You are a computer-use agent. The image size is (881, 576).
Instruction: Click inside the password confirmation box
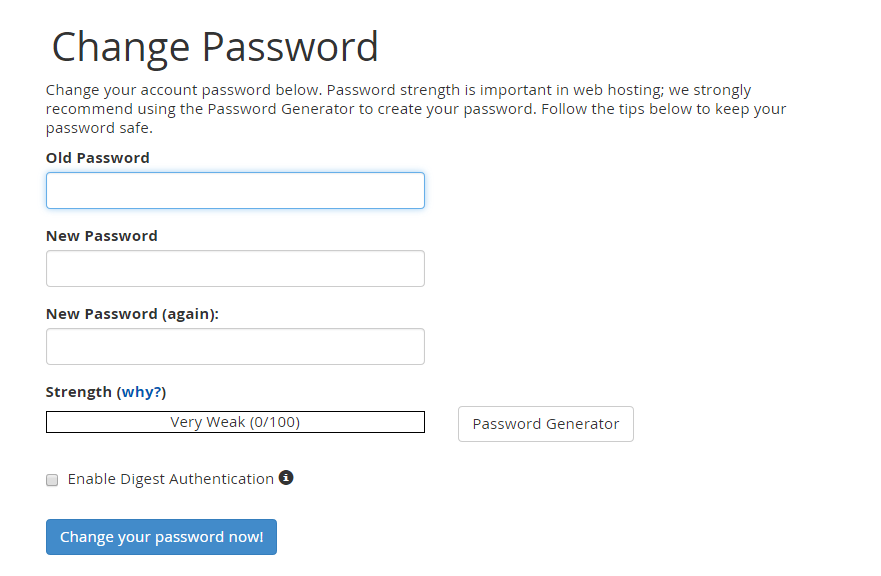235,346
